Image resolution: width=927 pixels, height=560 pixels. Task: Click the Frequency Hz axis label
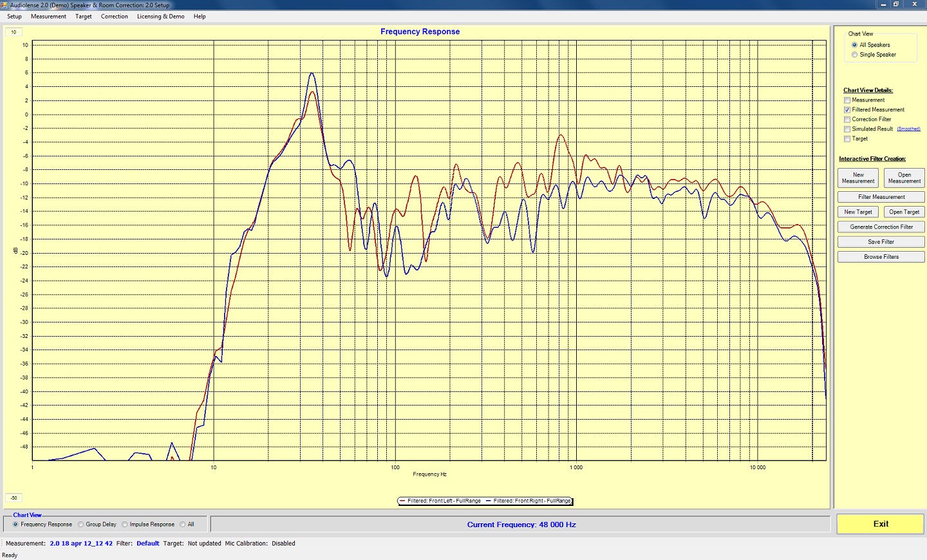(x=429, y=474)
